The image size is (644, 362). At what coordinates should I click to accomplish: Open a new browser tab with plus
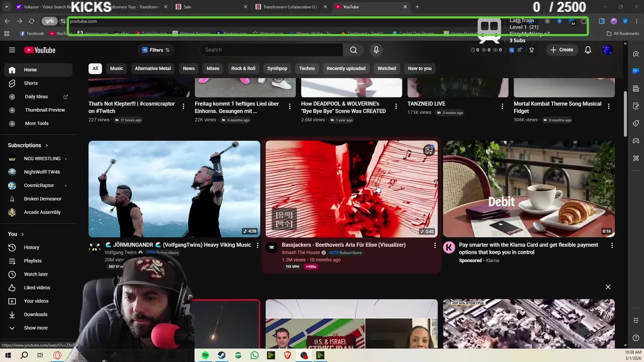(417, 7)
